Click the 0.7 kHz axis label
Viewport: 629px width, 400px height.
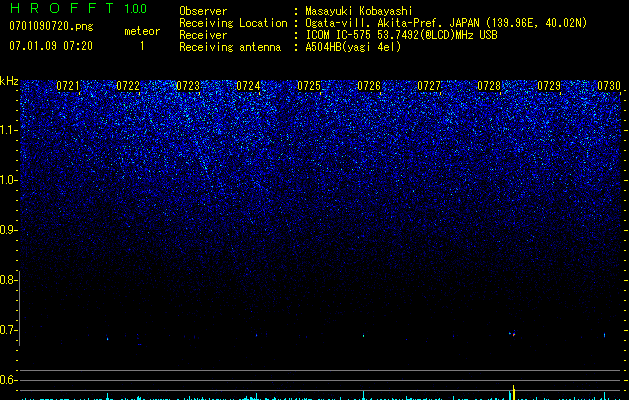(x=9, y=330)
